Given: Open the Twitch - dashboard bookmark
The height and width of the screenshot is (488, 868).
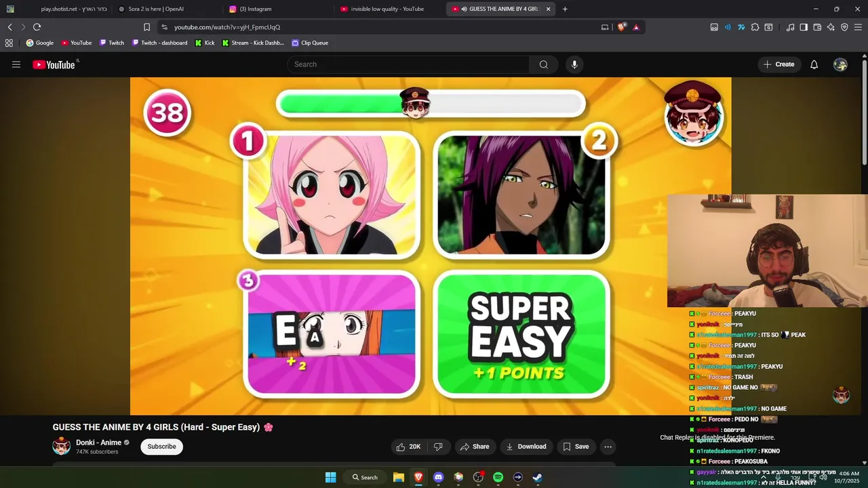Looking at the screenshot, I should 159,43.
